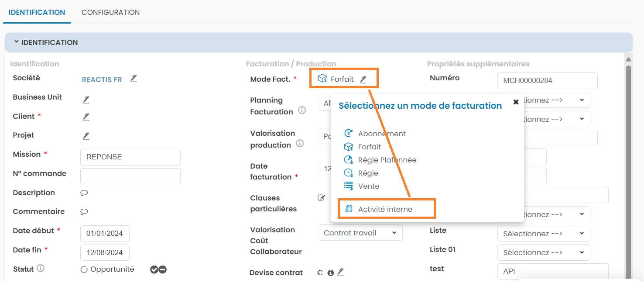Click info icon beside Planning Facturation
The height and width of the screenshot is (283, 644).
click(301, 110)
